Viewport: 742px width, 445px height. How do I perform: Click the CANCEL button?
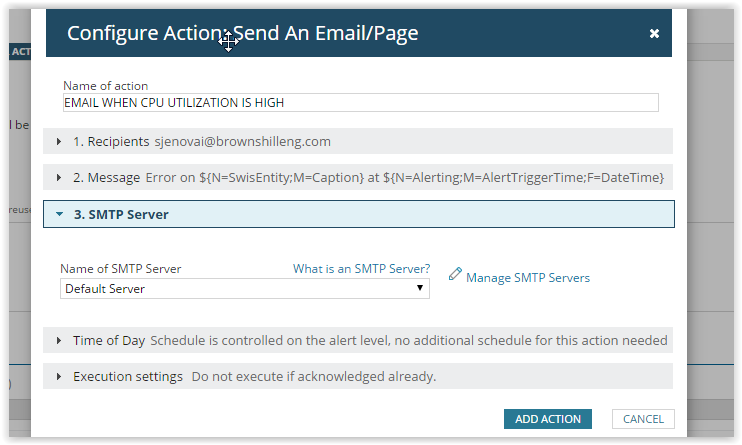click(643, 419)
